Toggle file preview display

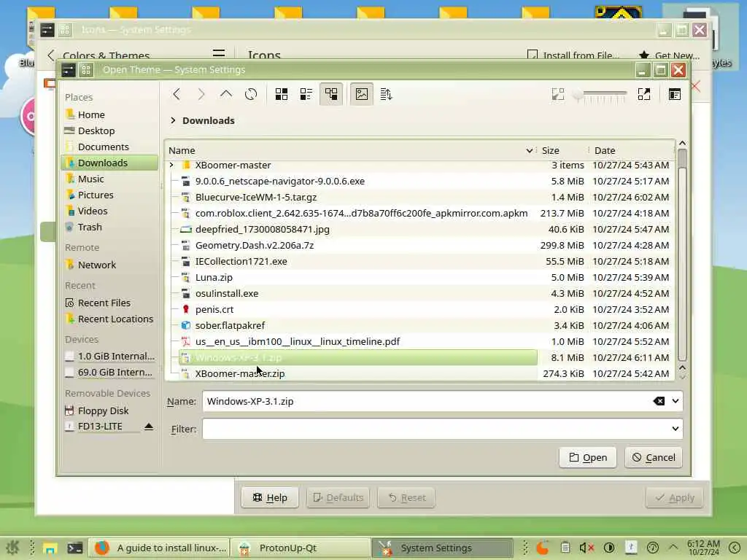[x=362, y=94]
